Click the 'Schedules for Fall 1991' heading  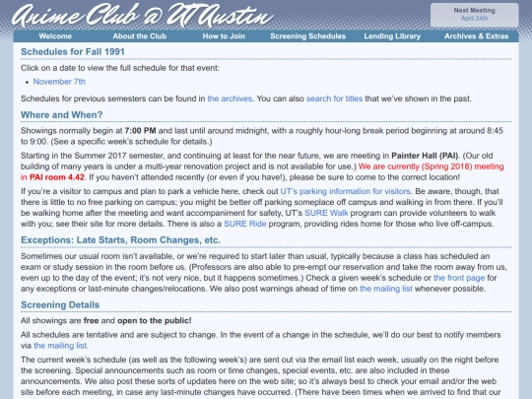click(73, 52)
